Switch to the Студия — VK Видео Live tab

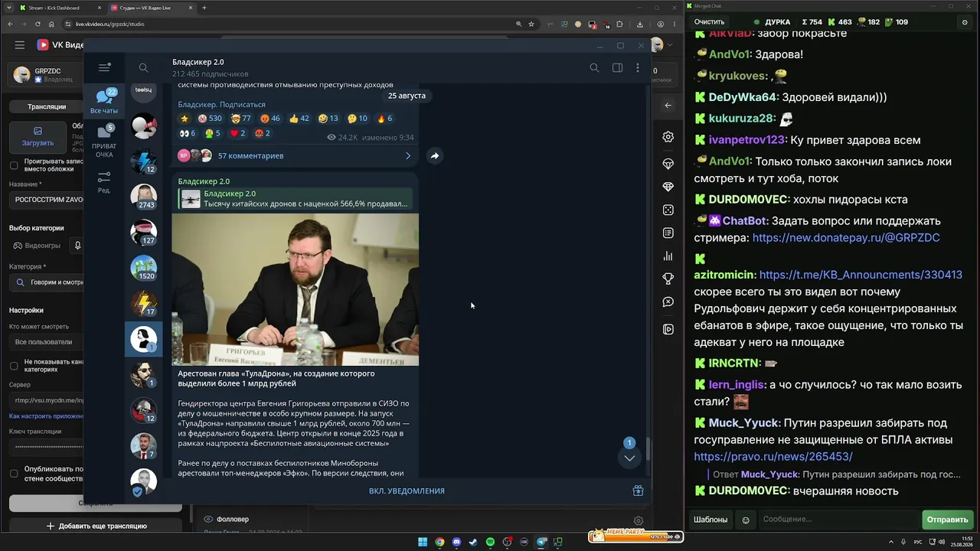coord(150,8)
